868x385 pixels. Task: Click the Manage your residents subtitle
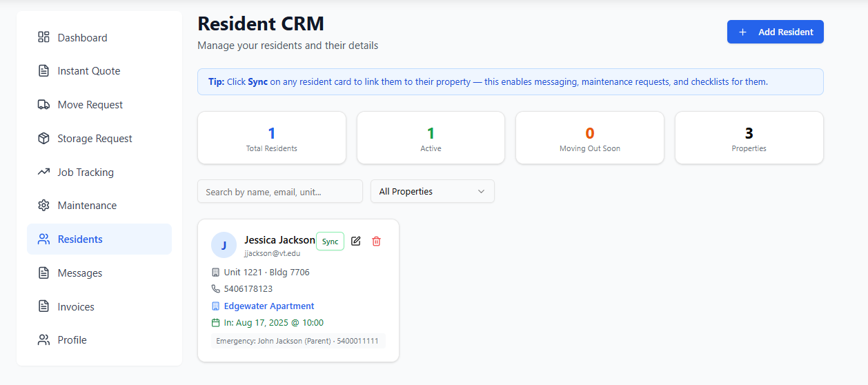(x=288, y=46)
